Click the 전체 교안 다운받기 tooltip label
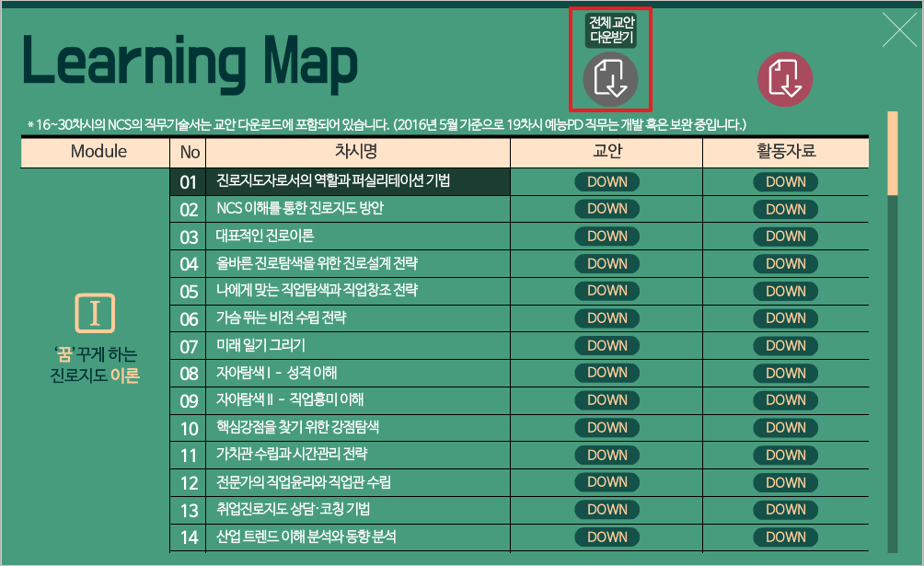This screenshot has height=566, width=924. 611,30
